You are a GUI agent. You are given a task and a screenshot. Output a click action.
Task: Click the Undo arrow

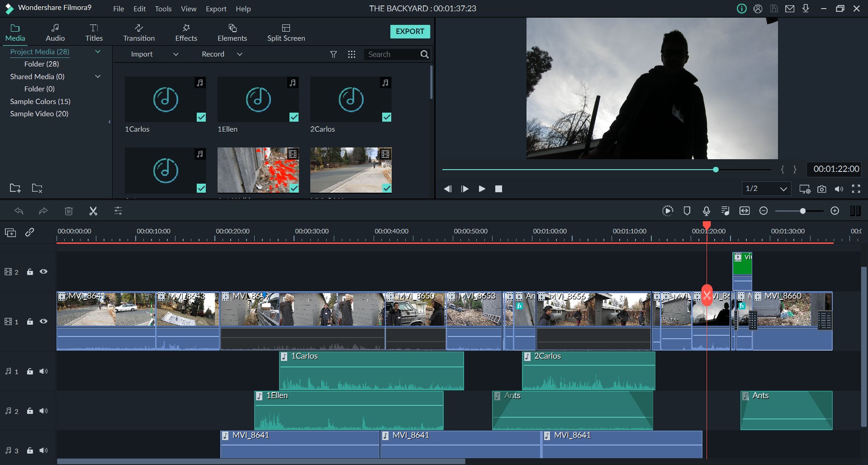pyautogui.click(x=19, y=211)
